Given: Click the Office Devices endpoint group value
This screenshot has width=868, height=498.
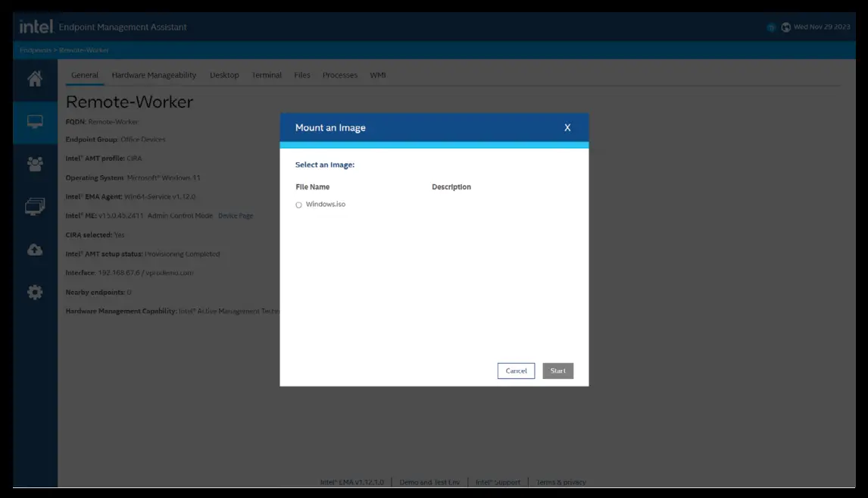Looking at the screenshot, I should tap(143, 139).
